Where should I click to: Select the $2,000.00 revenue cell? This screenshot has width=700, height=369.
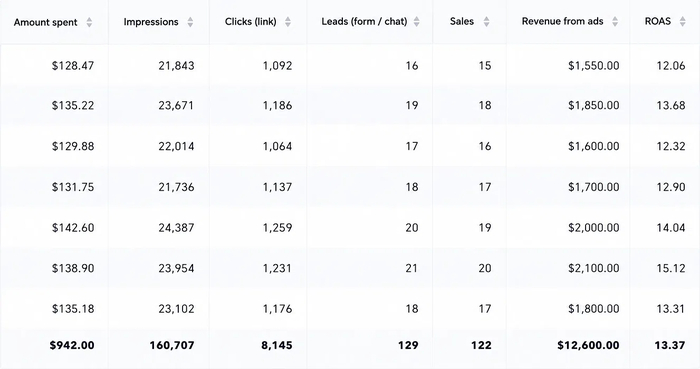click(594, 228)
